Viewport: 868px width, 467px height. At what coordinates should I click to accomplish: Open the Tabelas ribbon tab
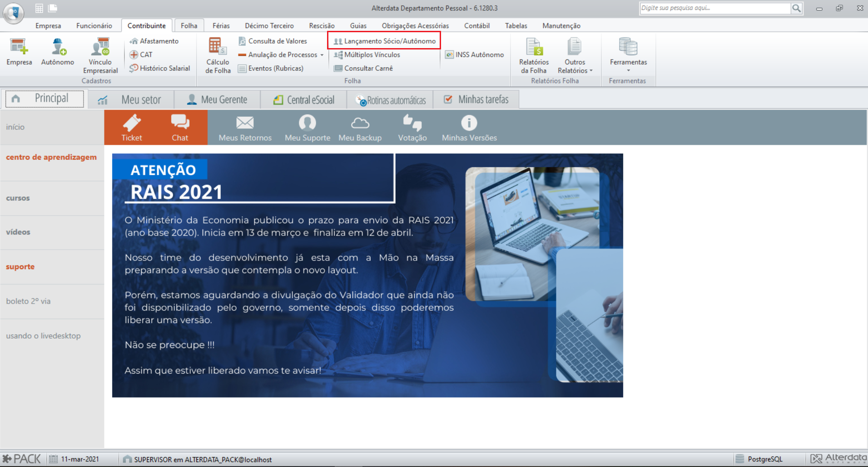click(516, 26)
